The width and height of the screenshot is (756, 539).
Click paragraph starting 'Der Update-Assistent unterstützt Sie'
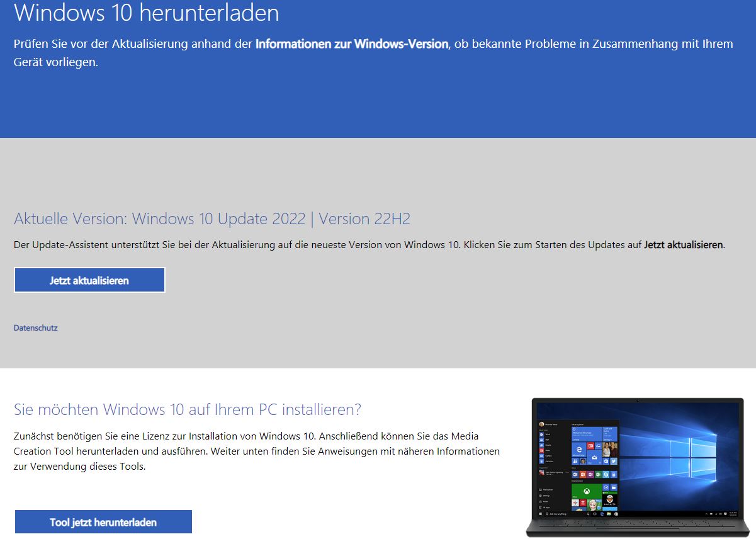[x=370, y=244]
